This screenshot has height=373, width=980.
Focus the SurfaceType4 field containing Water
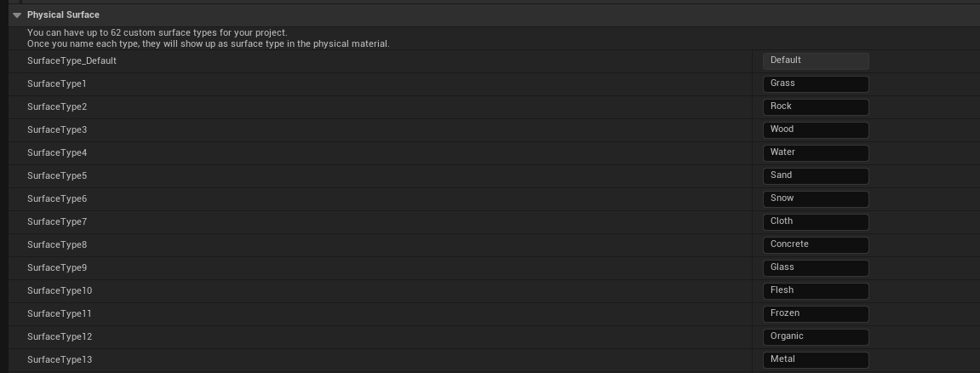(816, 152)
